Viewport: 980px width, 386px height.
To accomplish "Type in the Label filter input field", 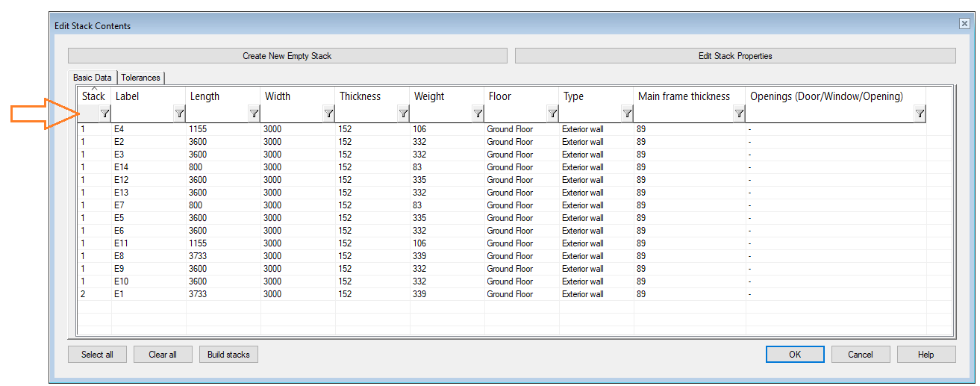I will [142, 113].
